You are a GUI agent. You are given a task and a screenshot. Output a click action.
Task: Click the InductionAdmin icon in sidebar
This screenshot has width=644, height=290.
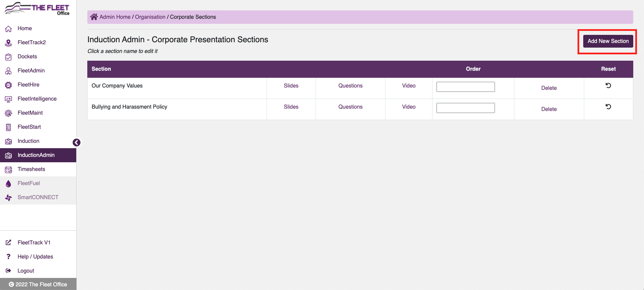coord(8,156)
